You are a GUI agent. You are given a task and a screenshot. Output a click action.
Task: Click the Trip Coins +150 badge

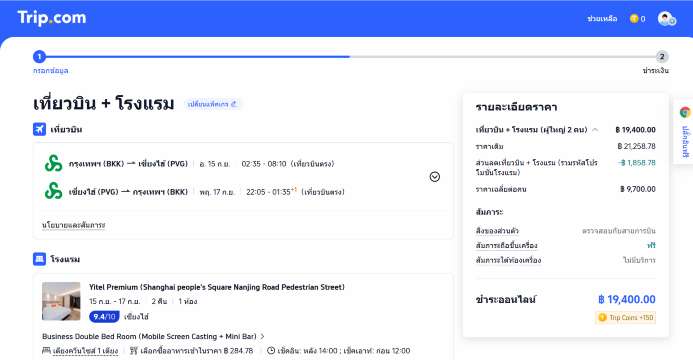[x=625, y=318]
